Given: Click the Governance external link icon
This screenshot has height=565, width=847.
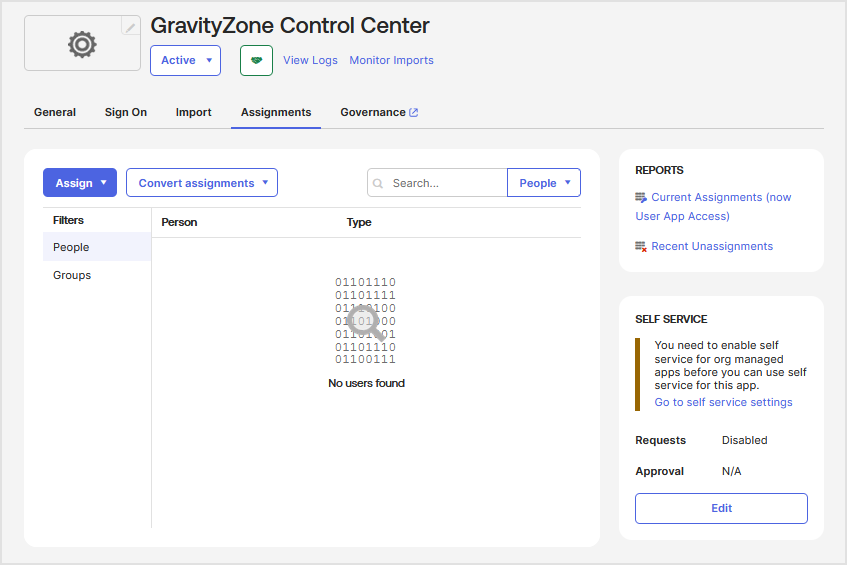Looking at the screenshot, I should 414,112.
